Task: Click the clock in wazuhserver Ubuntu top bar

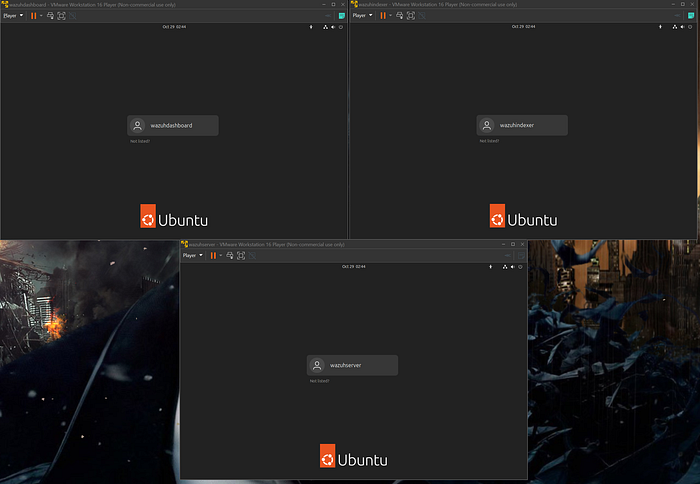Action: click(x=354, y=267)
